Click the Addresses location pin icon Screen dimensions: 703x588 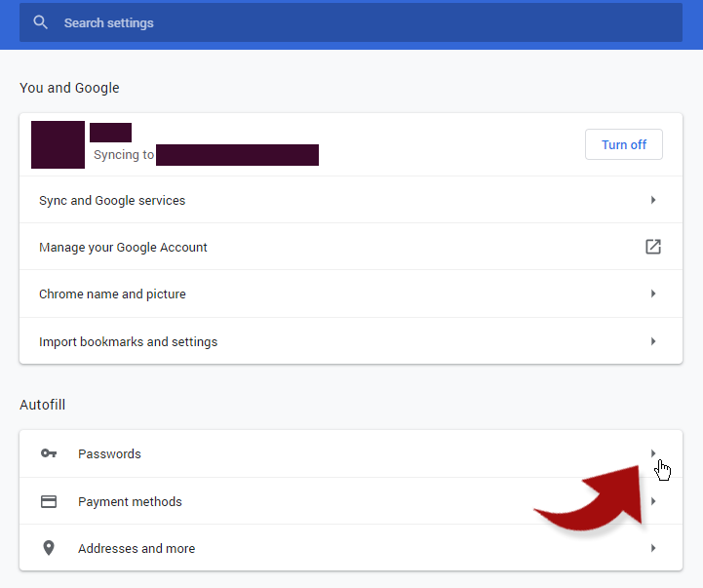point(49,548)
